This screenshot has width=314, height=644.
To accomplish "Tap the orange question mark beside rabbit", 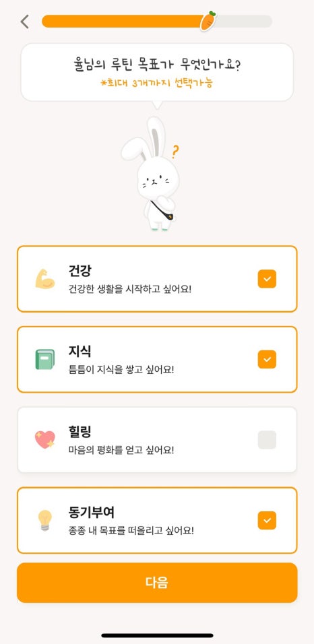I will coord(175,152).
